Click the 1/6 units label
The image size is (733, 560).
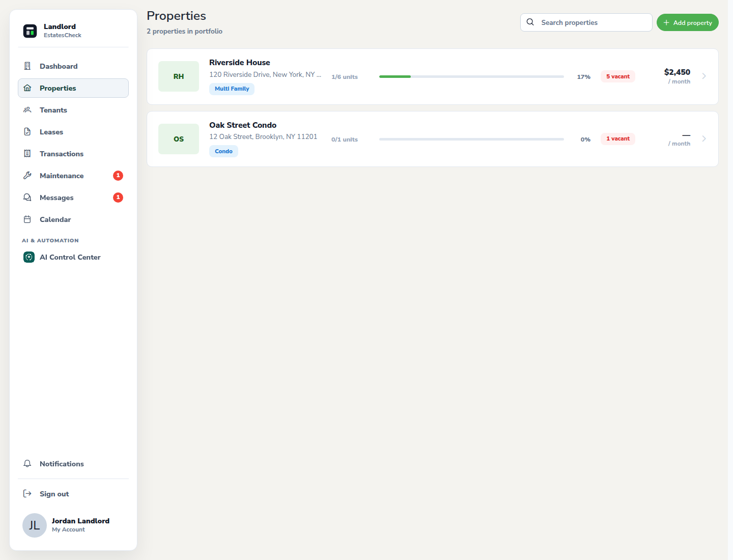click(345, 77)
